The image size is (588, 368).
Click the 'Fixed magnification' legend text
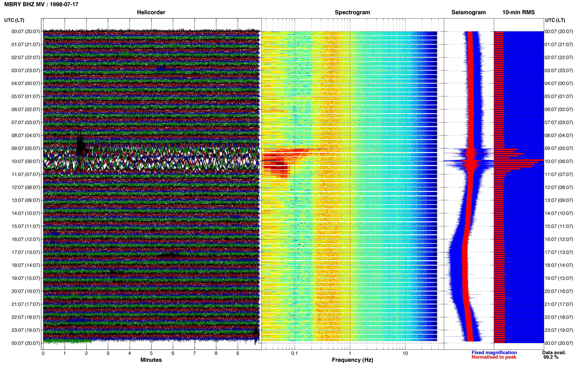coord(494,353)
